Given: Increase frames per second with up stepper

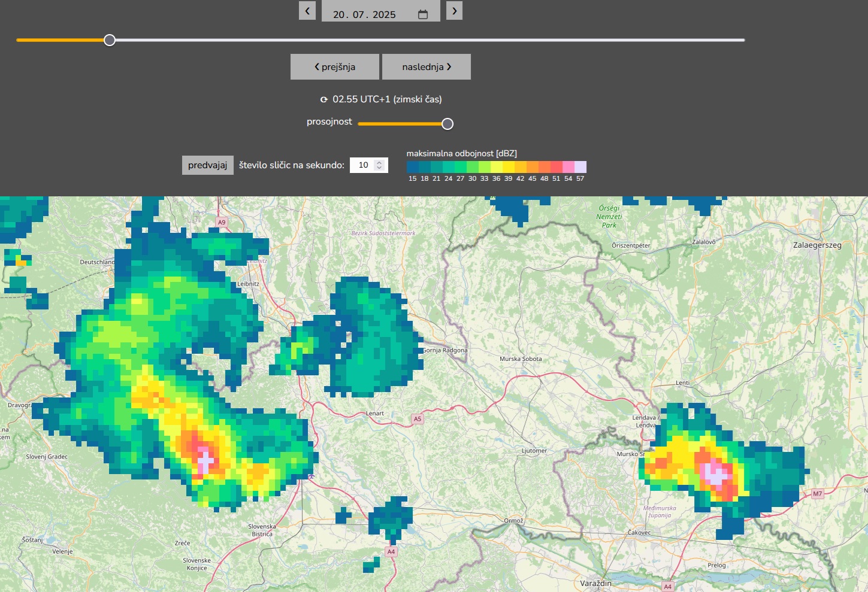Looking at the screenshot, I should coord(379,162).
